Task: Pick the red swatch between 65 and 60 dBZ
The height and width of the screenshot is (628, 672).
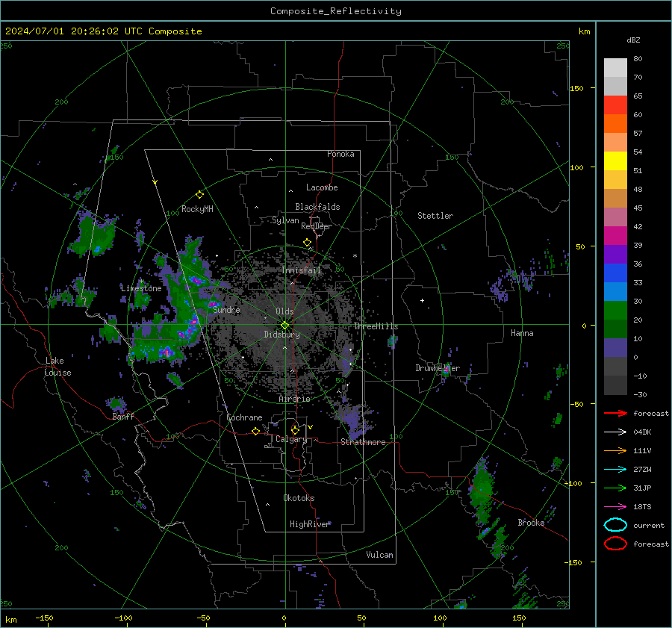Action: point(615,105)
